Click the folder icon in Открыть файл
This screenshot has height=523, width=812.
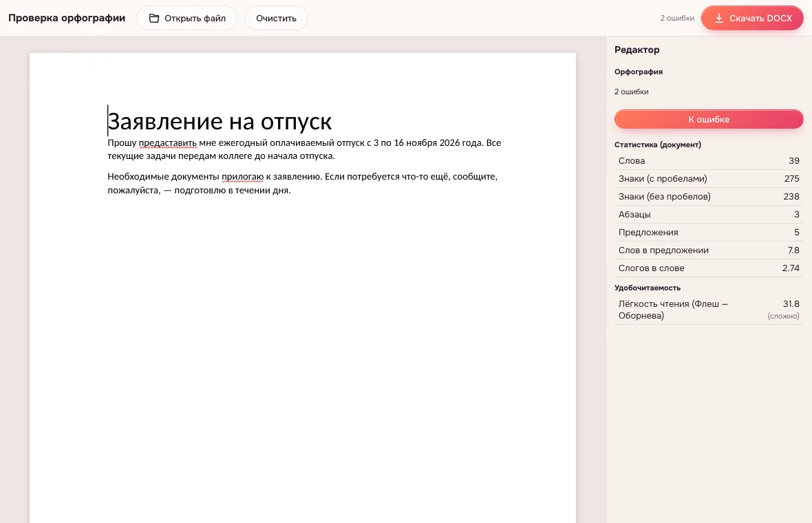[x=154, y=18]
